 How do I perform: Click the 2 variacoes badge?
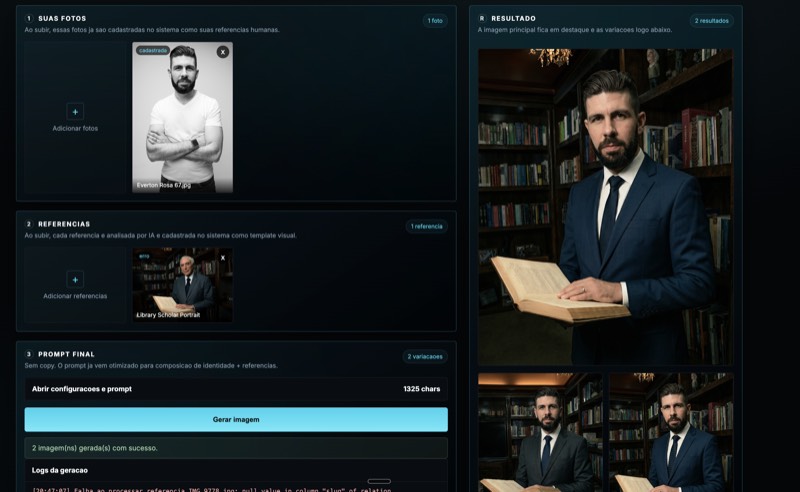424,356
